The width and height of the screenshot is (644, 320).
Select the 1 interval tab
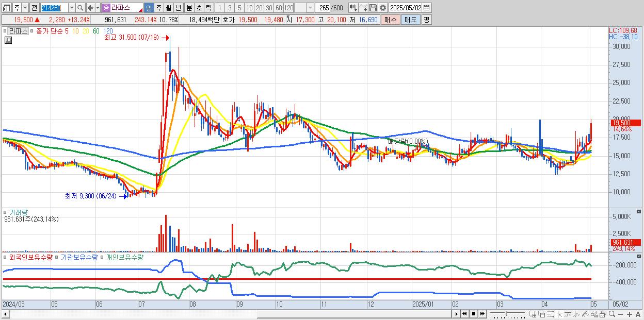pos(219,8)
